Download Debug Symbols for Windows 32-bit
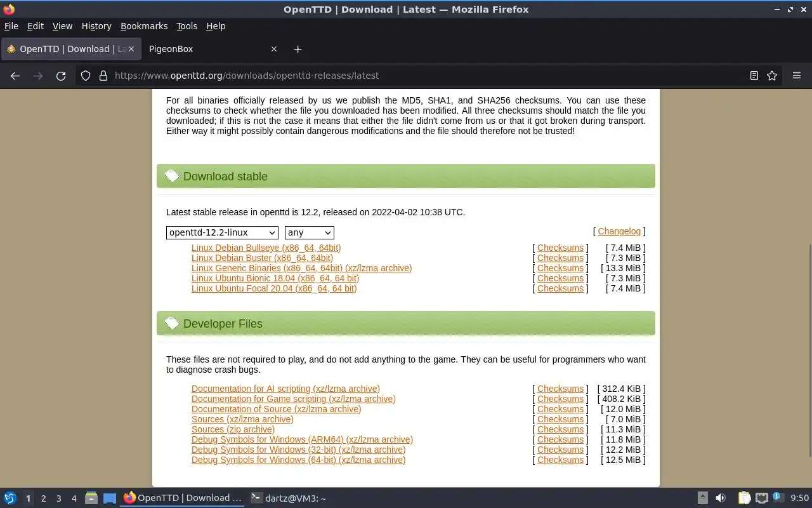 coord(298,450)
